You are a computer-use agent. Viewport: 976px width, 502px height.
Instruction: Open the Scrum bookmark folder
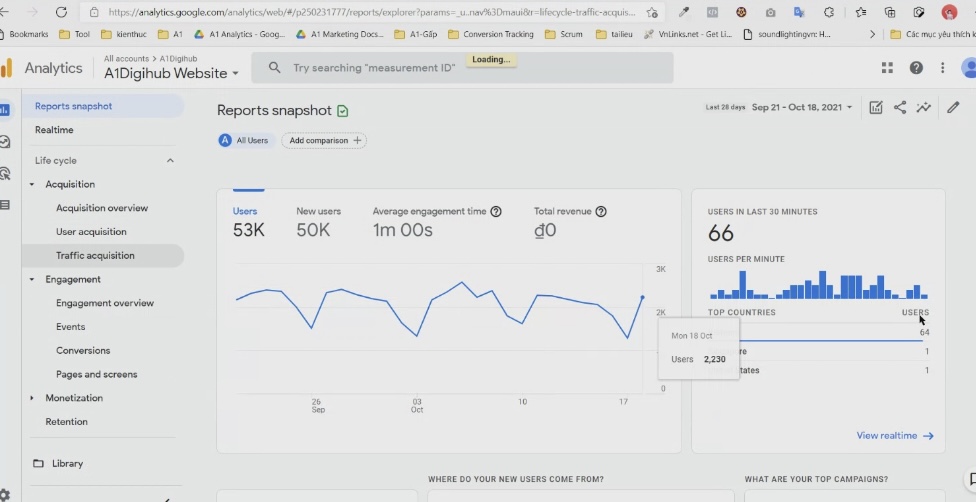click(x=564, y=34)
